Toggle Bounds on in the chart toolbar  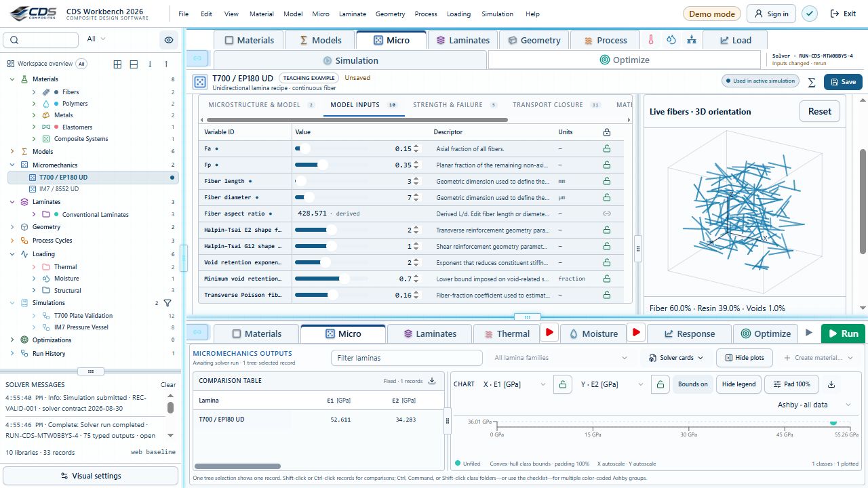[x=692, y=384]
